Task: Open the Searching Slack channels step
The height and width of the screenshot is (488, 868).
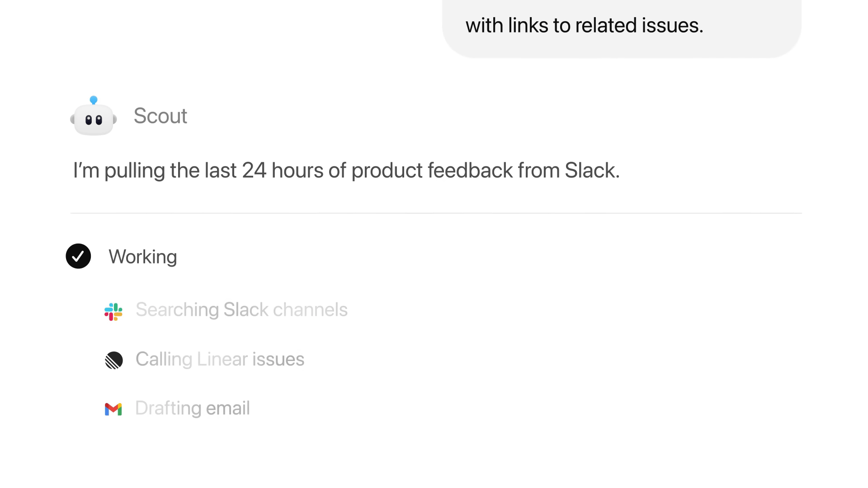Action: [x=241, y=310]
